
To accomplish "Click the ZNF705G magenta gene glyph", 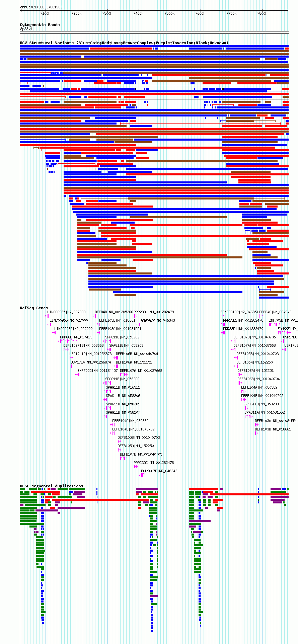I will pyautogui.click(x=78, y=375).
